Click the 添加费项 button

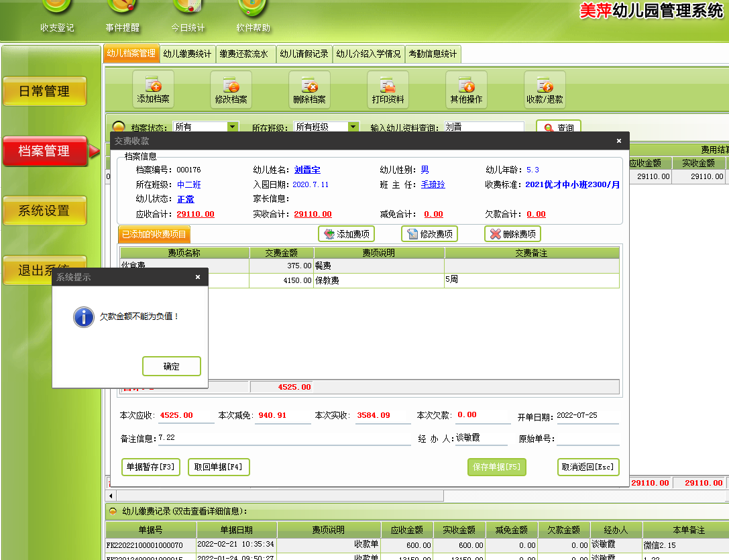[347, 234]
